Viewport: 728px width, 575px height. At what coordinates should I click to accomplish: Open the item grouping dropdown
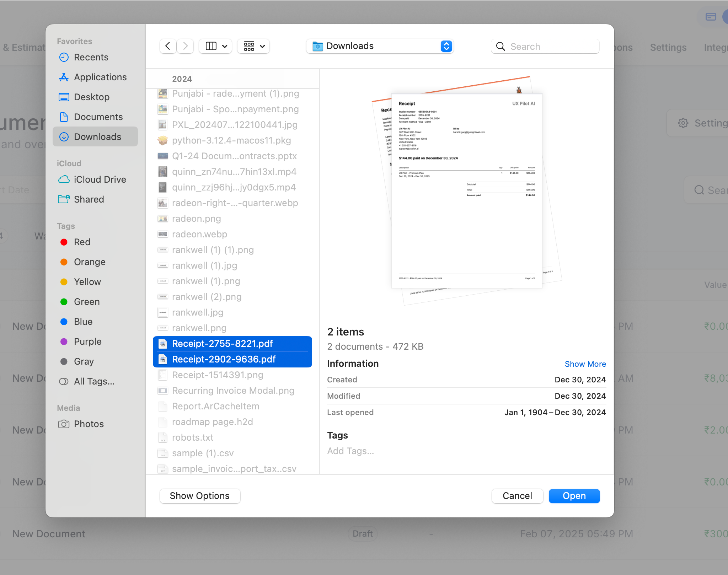(x=253, y=46)
